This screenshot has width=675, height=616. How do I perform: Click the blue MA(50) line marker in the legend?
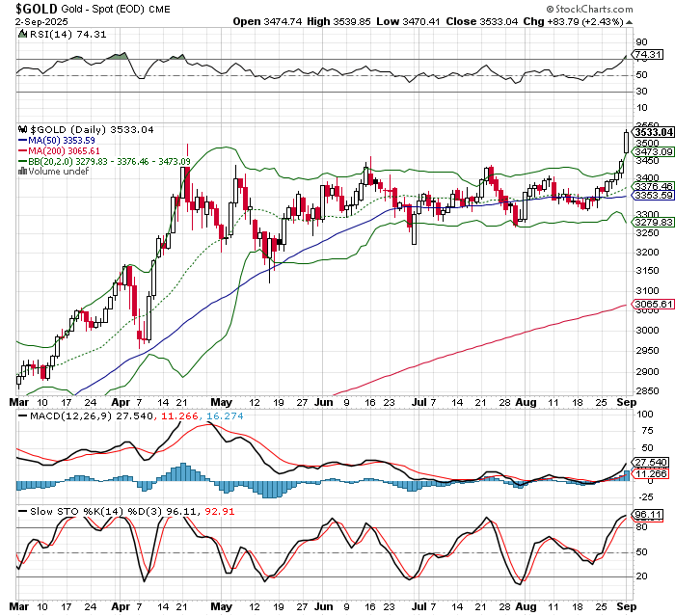23,141
